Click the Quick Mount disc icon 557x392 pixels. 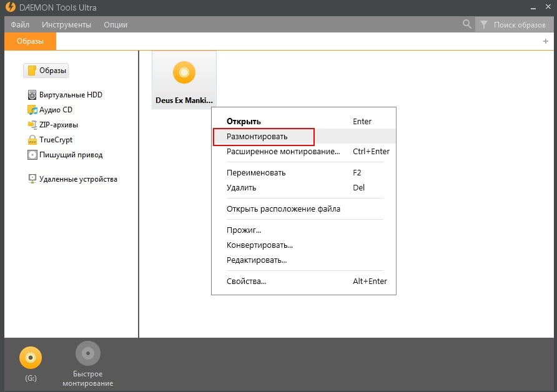[88, 353]
